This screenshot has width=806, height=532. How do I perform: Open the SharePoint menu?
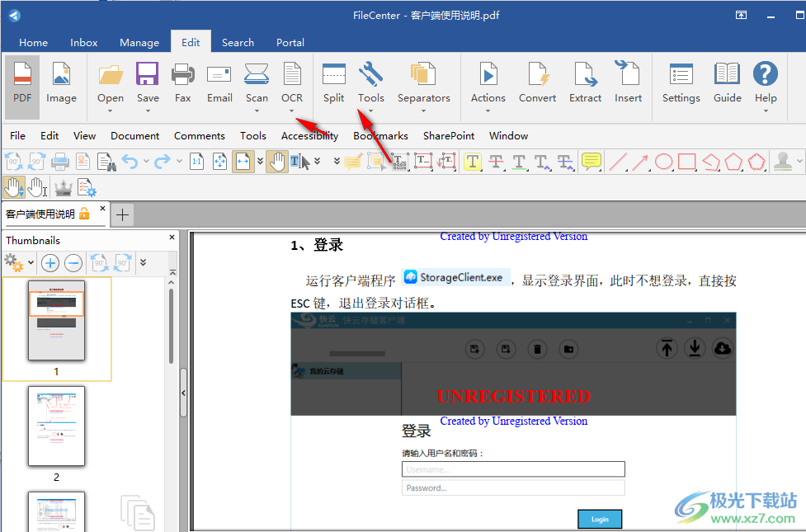449,136
